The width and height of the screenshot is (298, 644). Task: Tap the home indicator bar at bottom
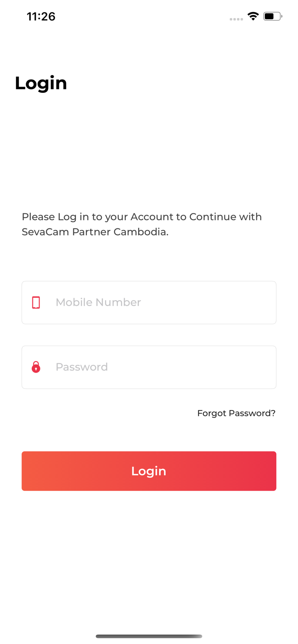(x=149, y=636)
